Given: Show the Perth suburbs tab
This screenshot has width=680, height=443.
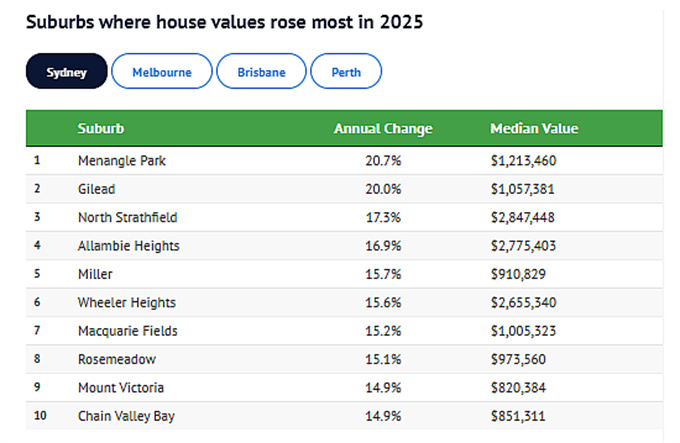Looking at the screenshot, I should [346, 72].
